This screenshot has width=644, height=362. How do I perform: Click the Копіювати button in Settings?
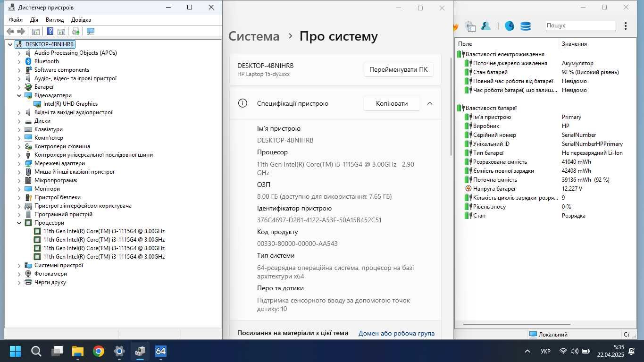point(392,103)
